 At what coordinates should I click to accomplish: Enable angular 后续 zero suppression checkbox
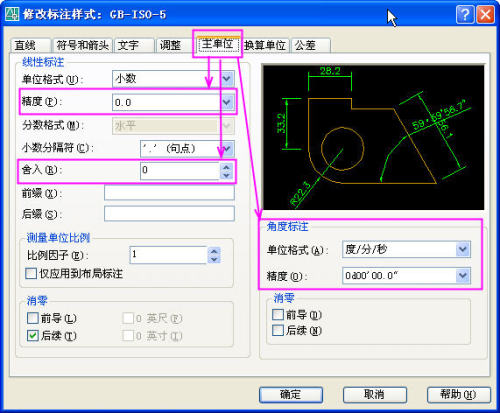tap(278, 330)
